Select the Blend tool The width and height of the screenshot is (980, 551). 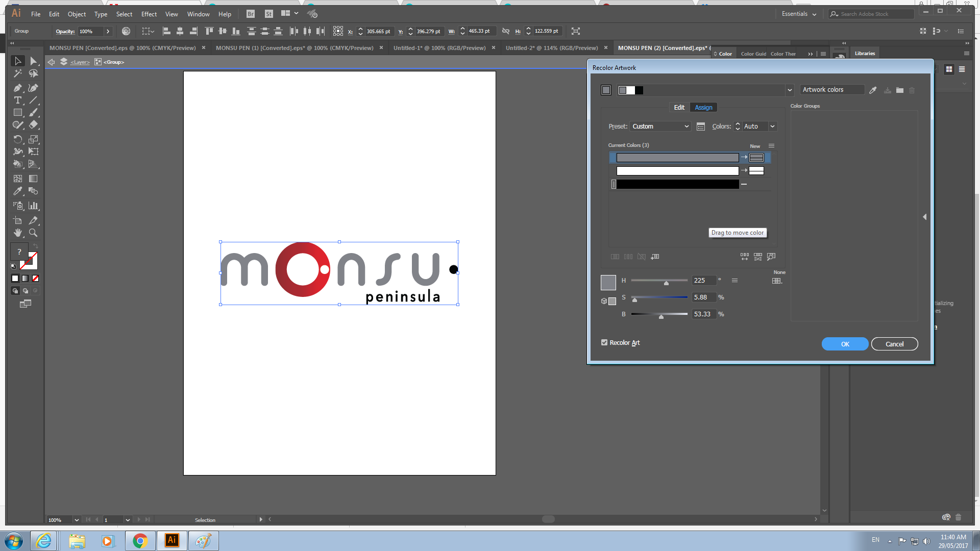[x=34, y=191]
